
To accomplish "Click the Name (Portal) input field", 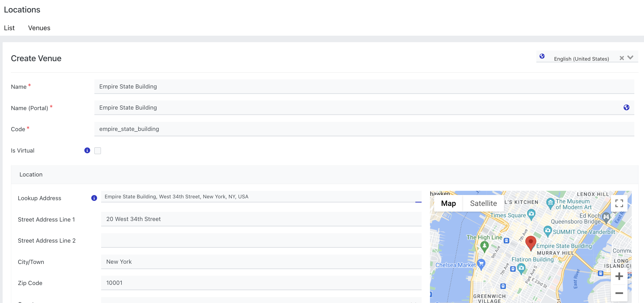I will tap(364, 108).
